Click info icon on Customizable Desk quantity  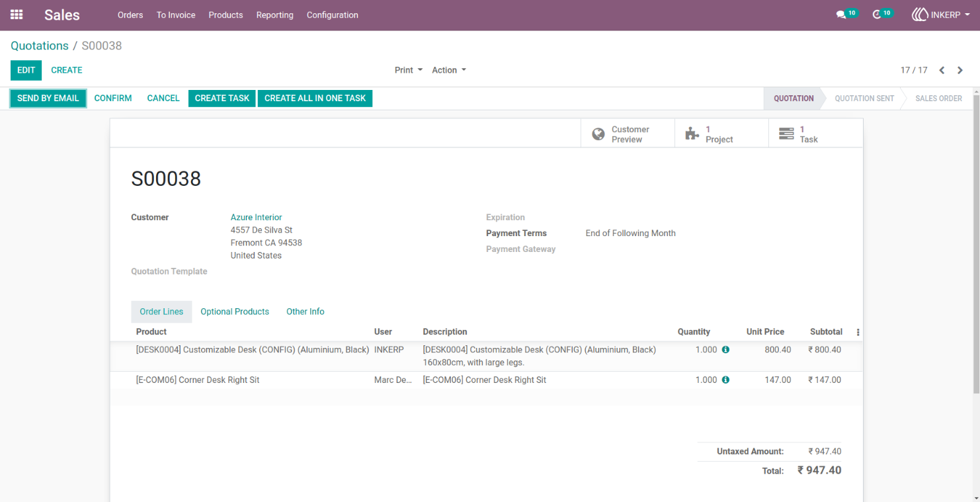(725, 349)
